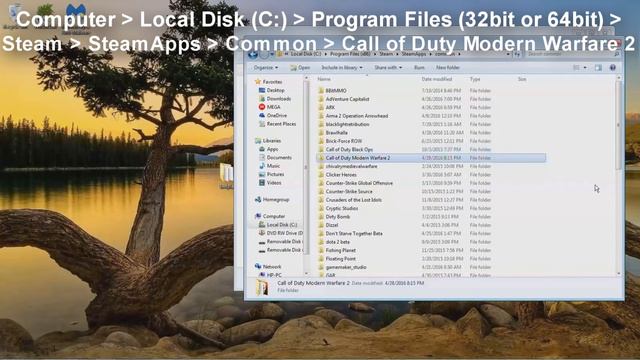Open the Videos library
Screen dimensions: 640x360
pos(270,183)
